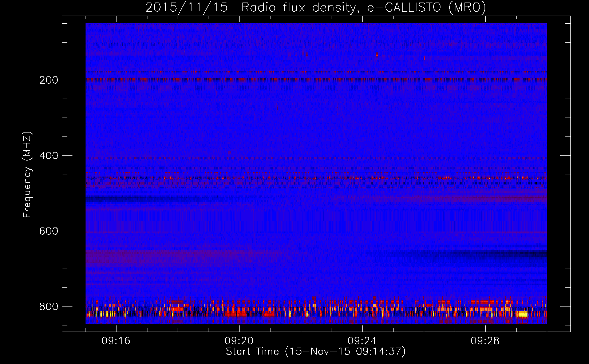Click the 'Start Time (15-Nov-15 09:14:37)' axis label
This screenshot has width=589, height=364.
point(316,352)
